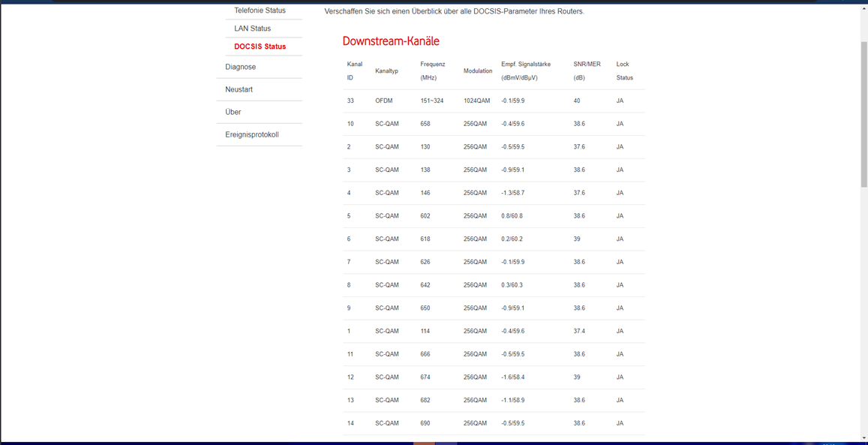Click the introductory DOCSIS-Parameter overview sentence
Image resolution: width=868 pixels, height=445 pixels.
[454, 11]
